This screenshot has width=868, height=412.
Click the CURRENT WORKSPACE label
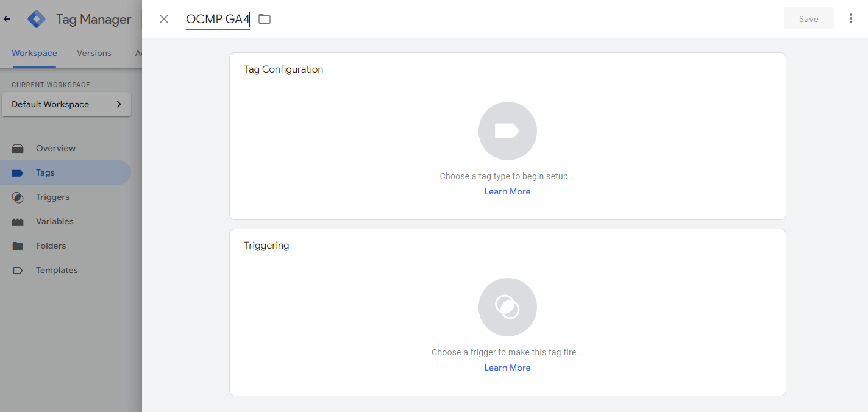51,85
